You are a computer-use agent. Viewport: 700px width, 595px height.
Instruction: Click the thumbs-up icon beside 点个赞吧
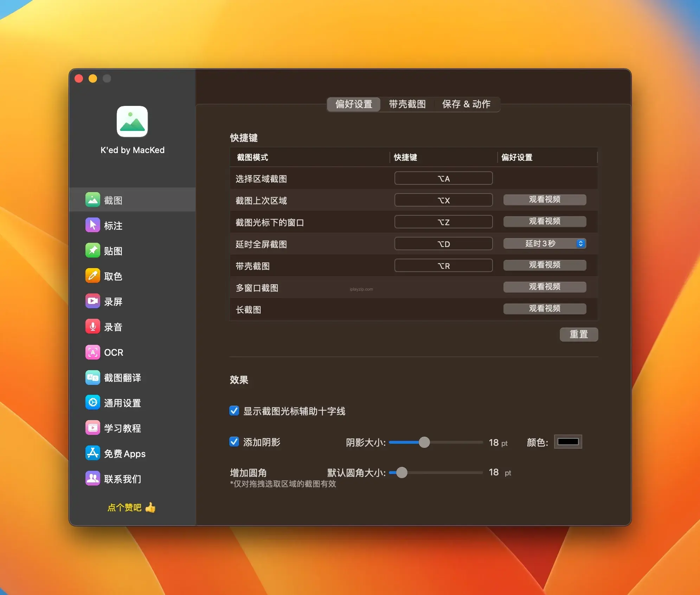tap(150, 507)
